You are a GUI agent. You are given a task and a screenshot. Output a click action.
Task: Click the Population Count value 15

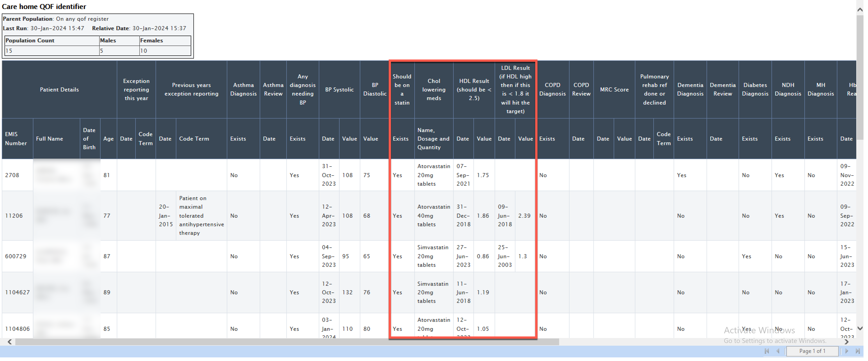point(52,51)
